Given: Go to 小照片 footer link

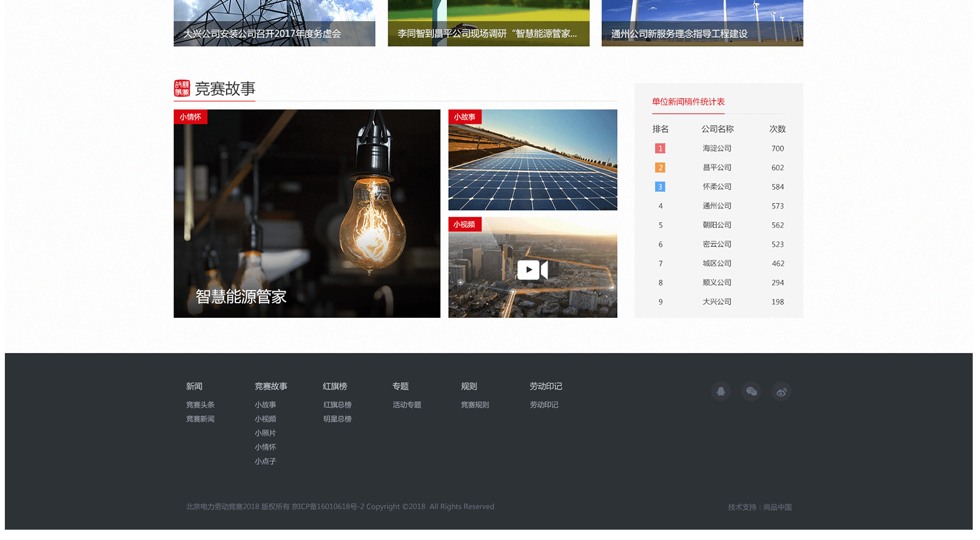Looking at the screenshot, I should click(x=266, y=433).
